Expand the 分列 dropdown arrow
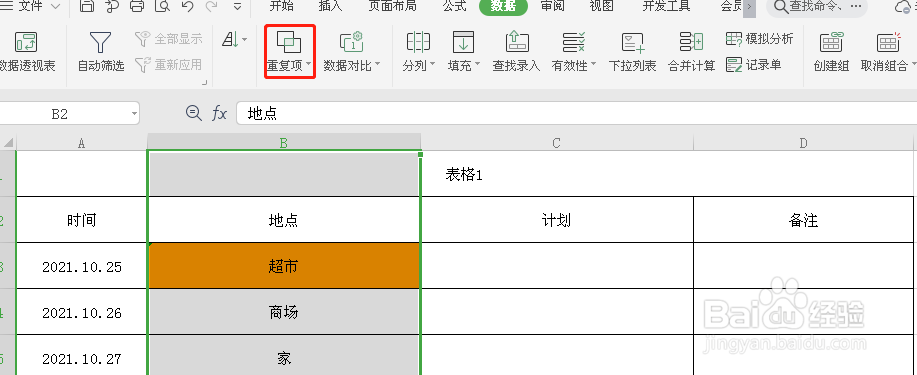Screen dimensions: 917x375 (433, 64)
